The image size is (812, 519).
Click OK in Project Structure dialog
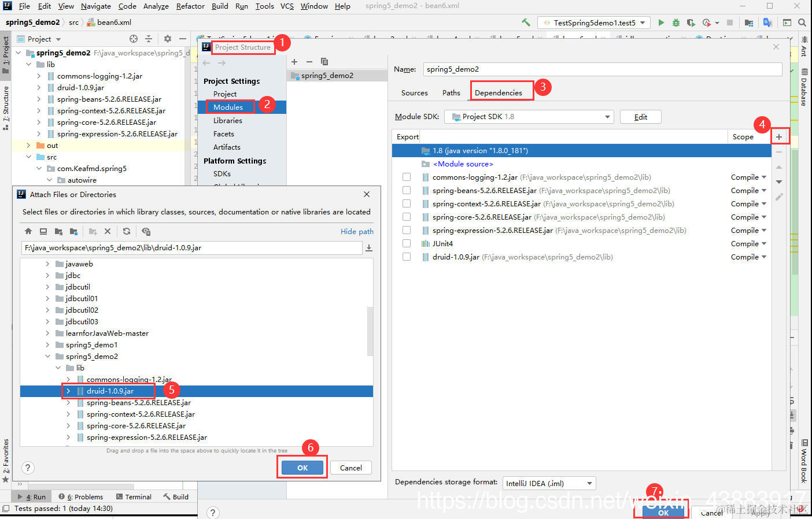coord(663,512)
